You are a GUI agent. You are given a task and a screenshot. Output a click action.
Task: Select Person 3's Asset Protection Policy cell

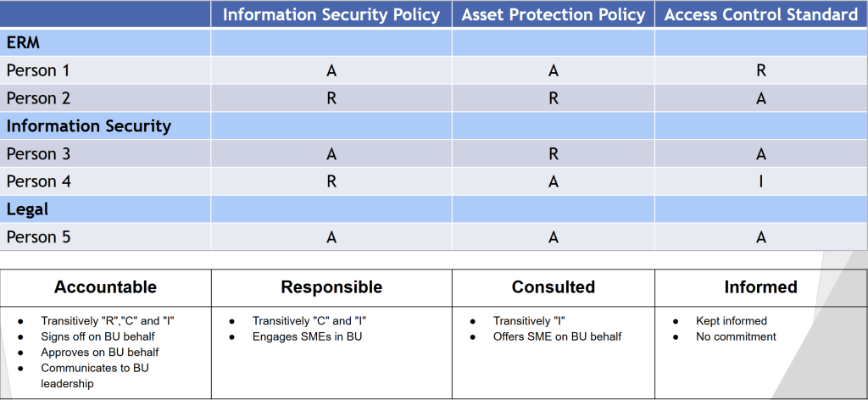[x=553, y=154]
